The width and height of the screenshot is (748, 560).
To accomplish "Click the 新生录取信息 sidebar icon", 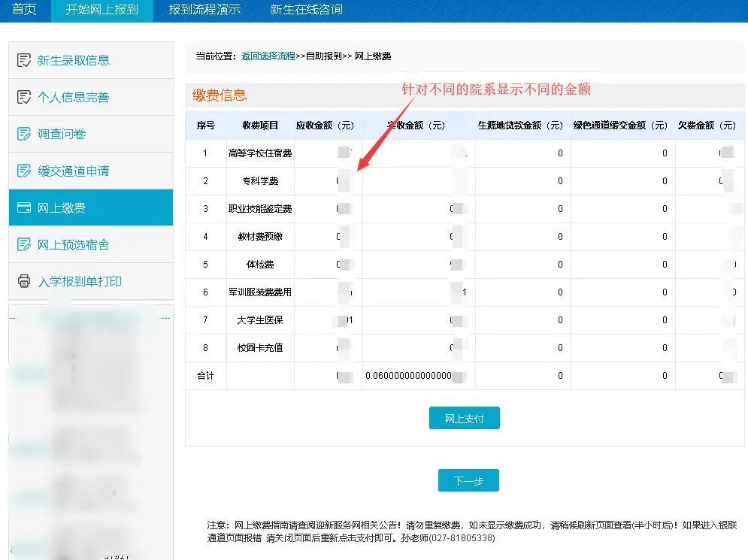I will [24, 60].
